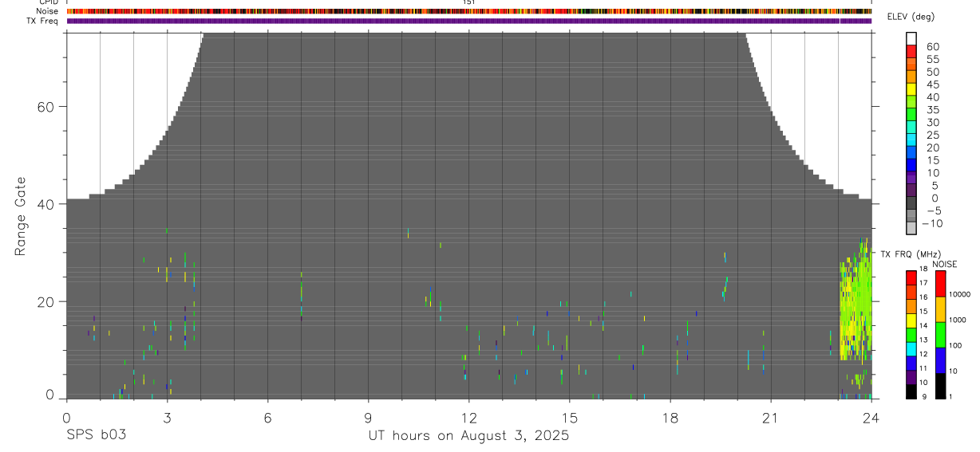Click the '-10' label on the ELEV colorbar
980x452 pixels.
933,223
